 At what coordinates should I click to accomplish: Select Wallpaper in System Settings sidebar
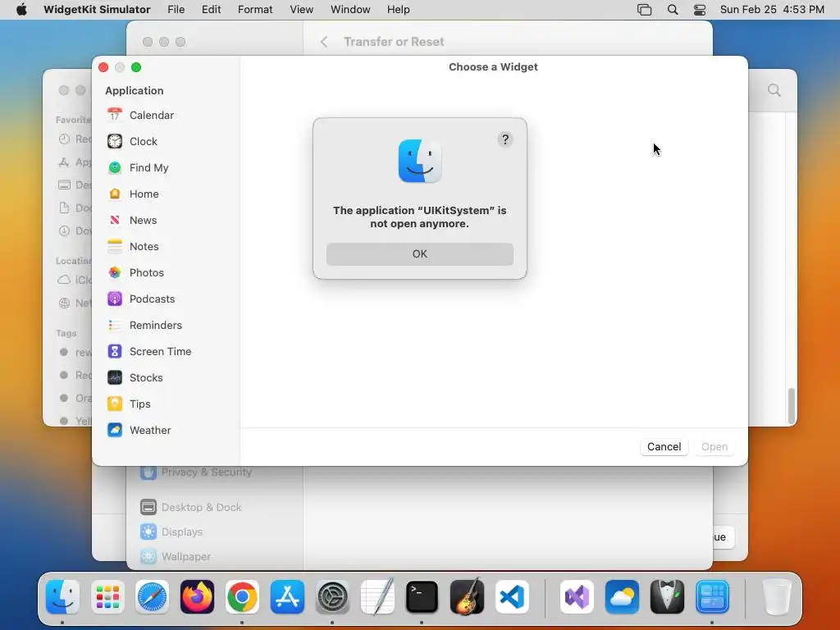pos(176,557)
